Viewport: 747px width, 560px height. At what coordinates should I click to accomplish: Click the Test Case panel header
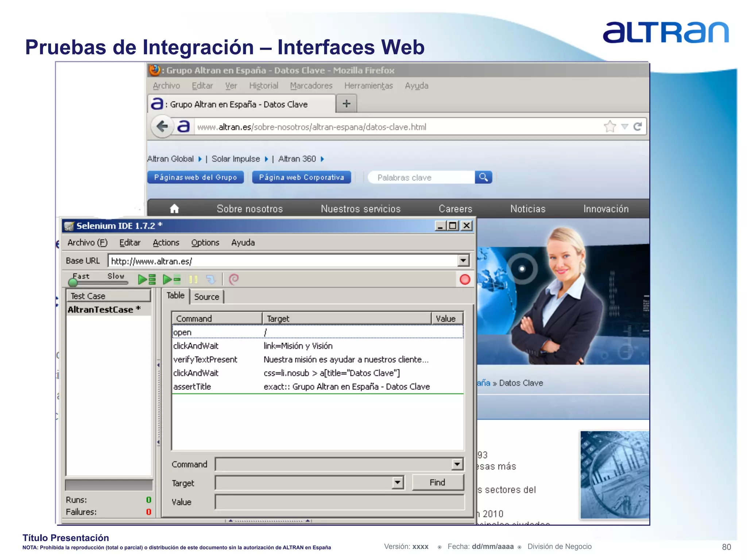point(108,296)
